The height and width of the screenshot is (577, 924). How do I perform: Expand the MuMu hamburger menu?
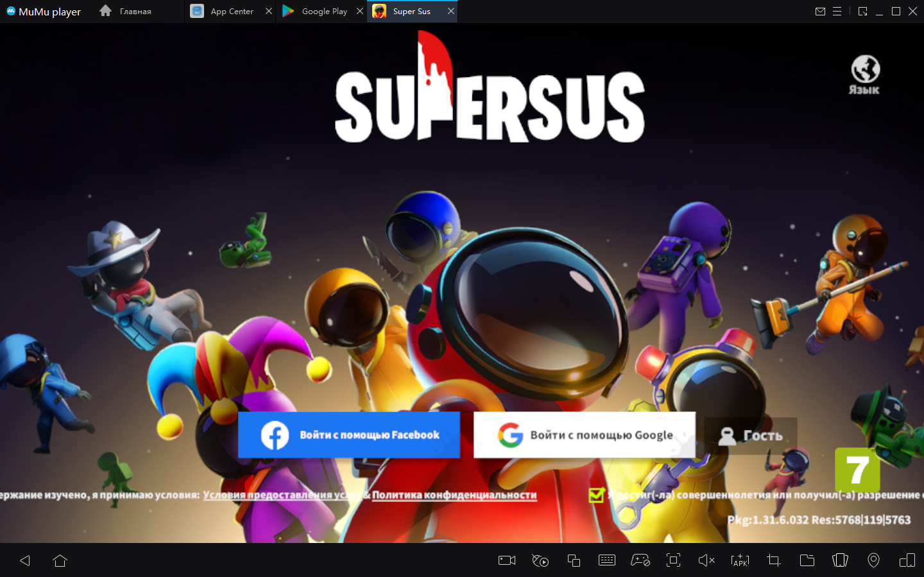(837, 12)
